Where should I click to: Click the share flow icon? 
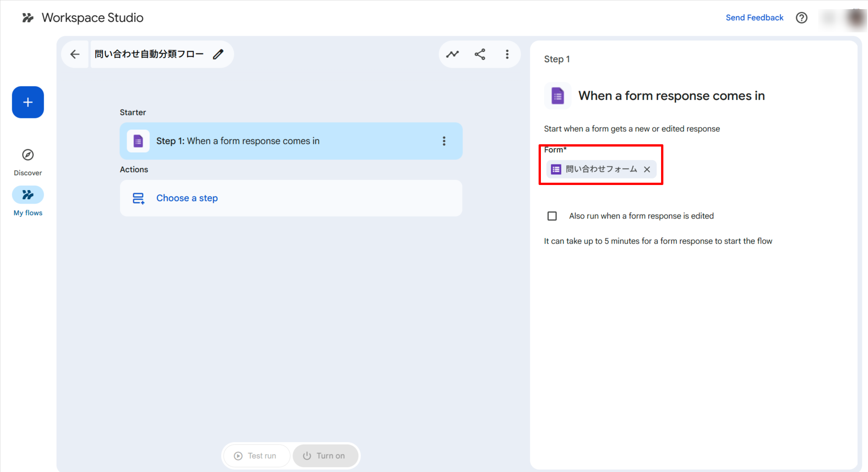point(480,54)
